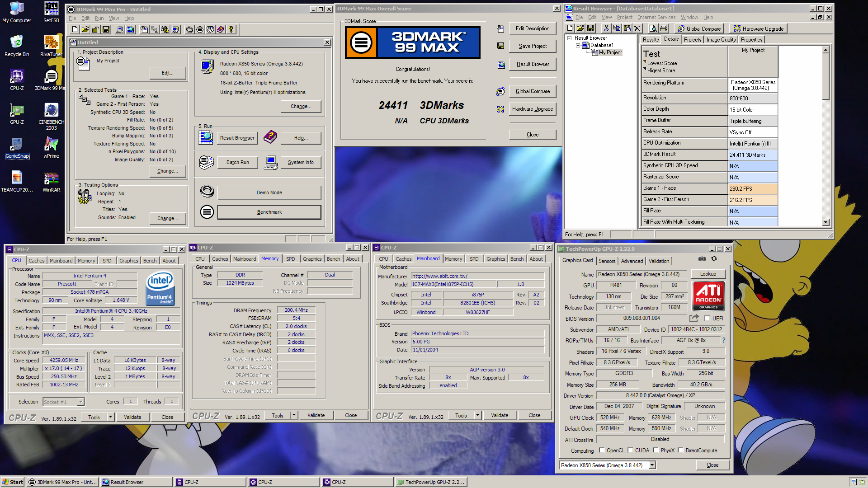Switch to Sensors tab in GPU-Z

[x=607, y=261]
